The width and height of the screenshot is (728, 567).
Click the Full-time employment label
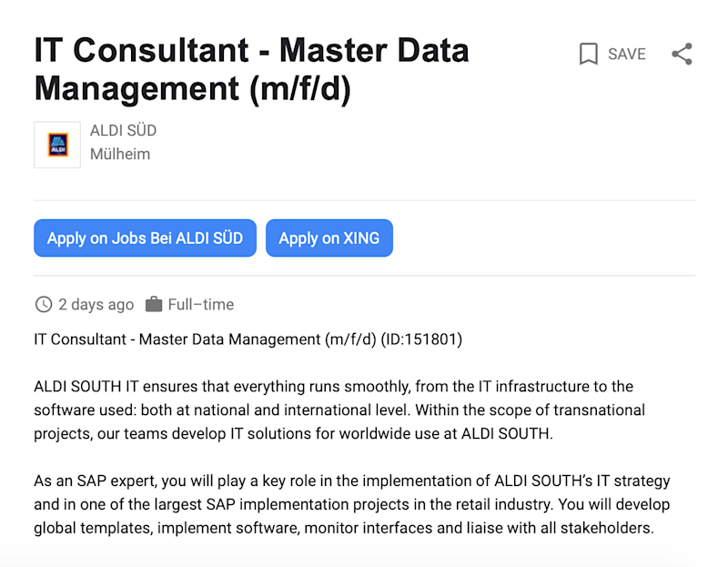coord(200,305)
